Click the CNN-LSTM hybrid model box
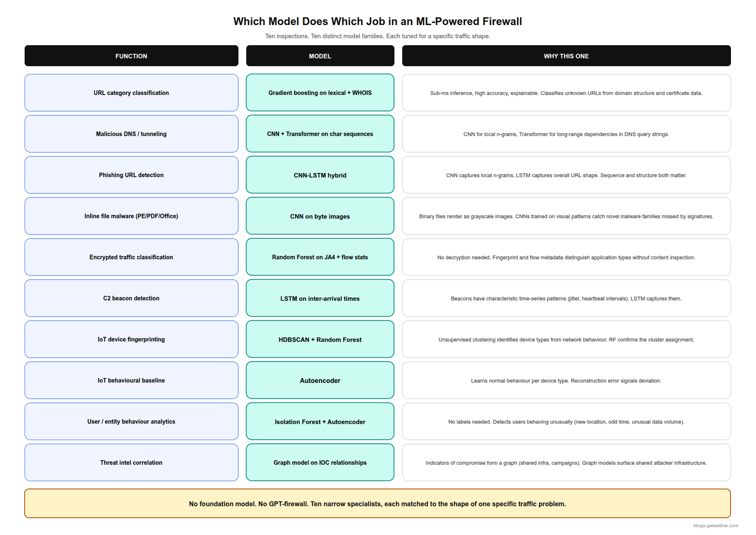Screen dimensions: 756x535 coord(320,175)
